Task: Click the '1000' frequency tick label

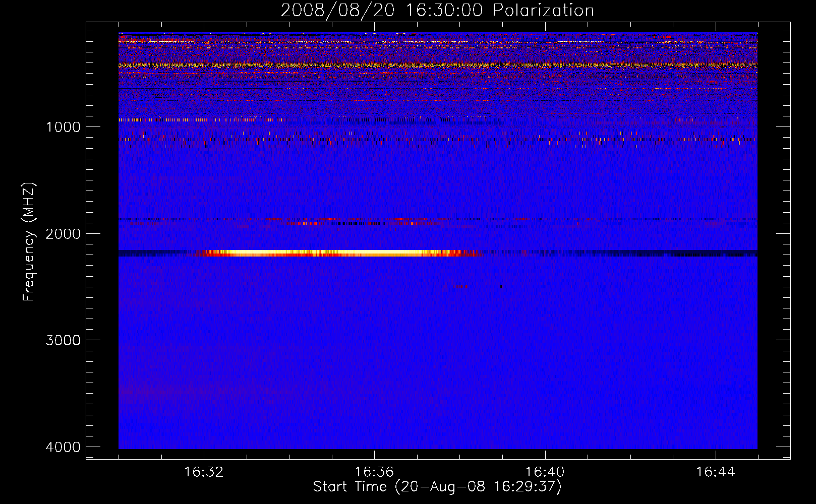Action: [63, 127]
